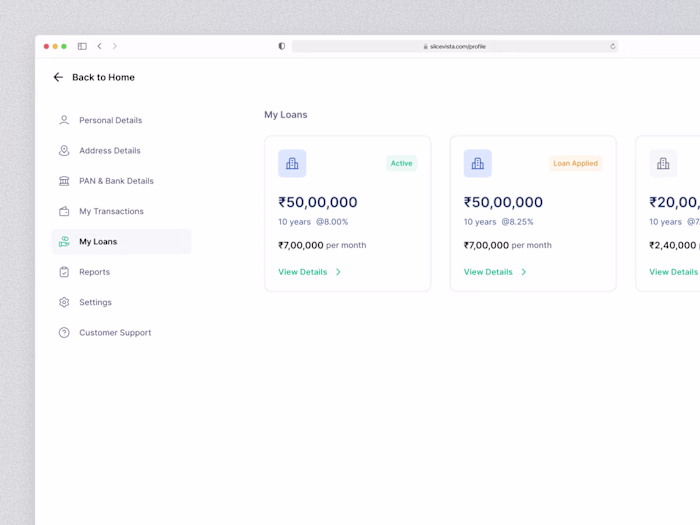
Task: Click the My Loans page heading
Action: coord(286,115)
